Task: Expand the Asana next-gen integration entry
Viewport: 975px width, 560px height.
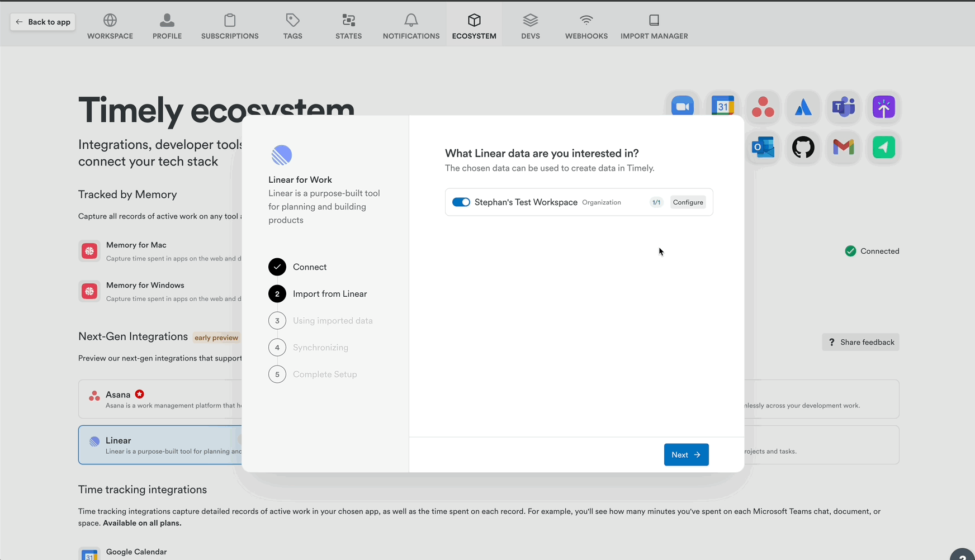Action: pyautogui.click(x=159, y=398)
